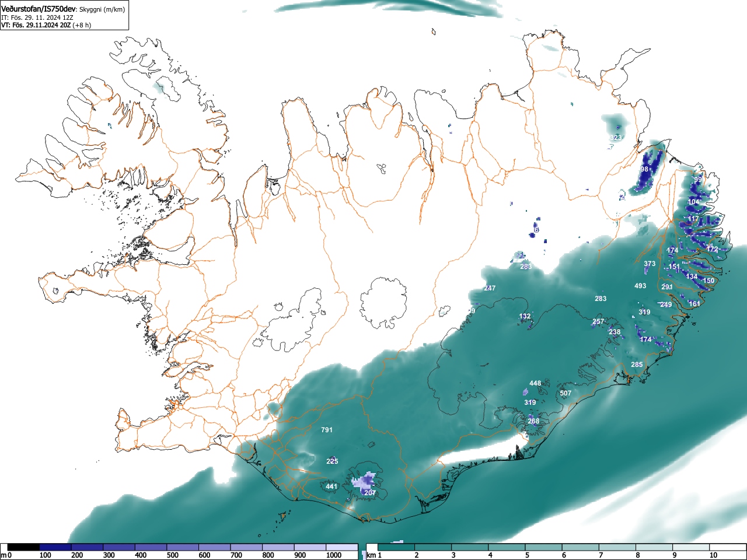
Task: Click the lightest lavender 1000 m swatch
Action: pos(341,547)
